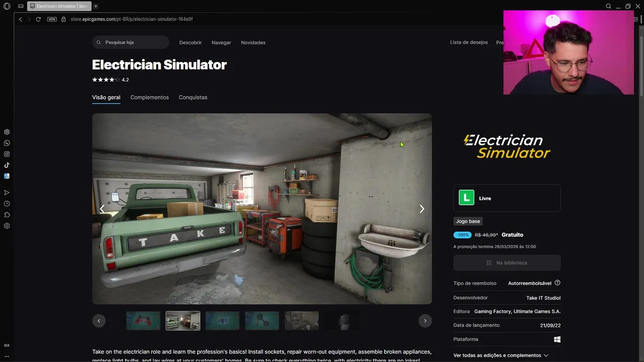Click the Livre age rating box
The image size is (644, 362).
pos(507,198)
